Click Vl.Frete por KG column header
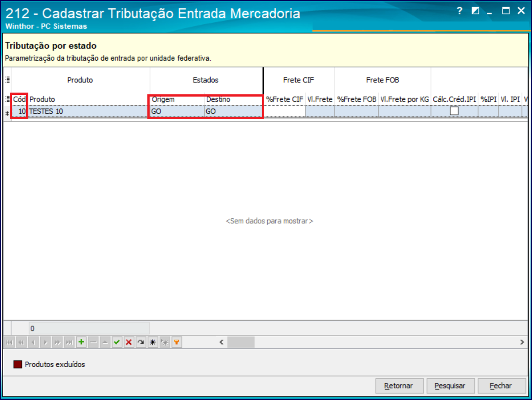 pyautogui.click(x=405, y=99)
